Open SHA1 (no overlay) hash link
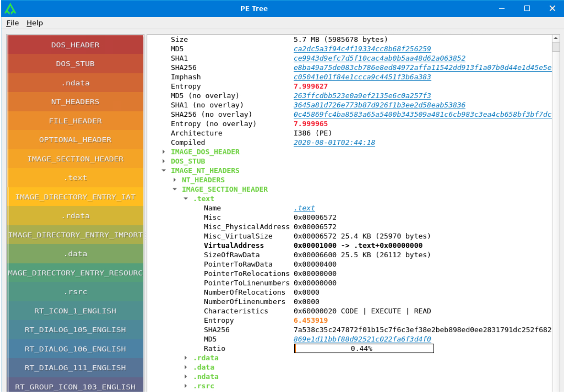Viewport: 564px width, 392px height. [x=379, y=105]
